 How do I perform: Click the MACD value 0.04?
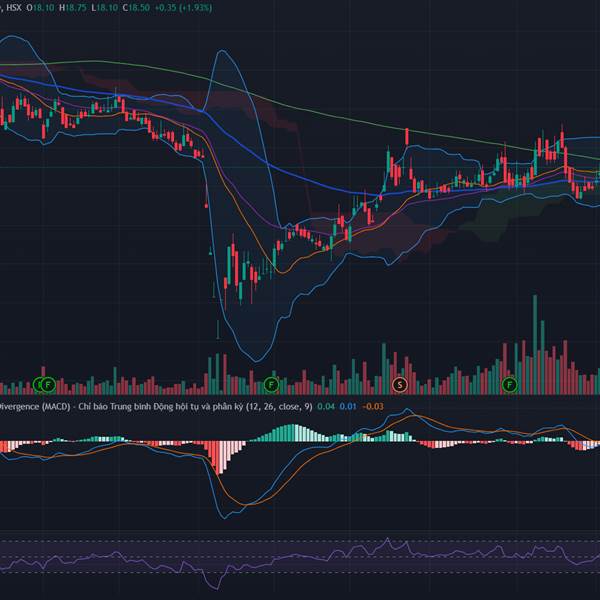326,406
